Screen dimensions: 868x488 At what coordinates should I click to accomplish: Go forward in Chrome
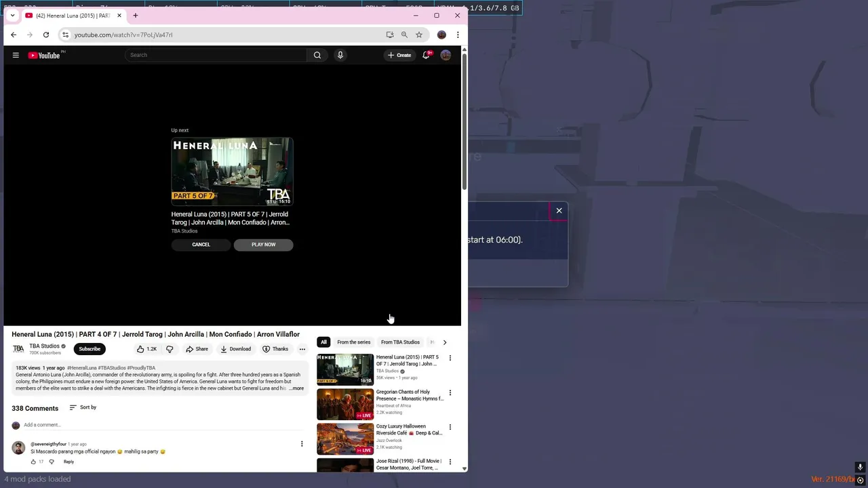[x=29, y=35]
